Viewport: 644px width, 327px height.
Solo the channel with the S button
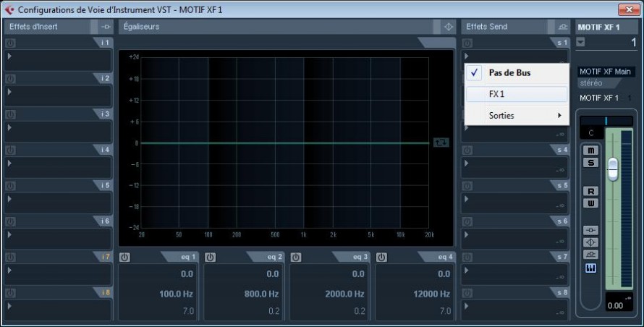[591, 162]
